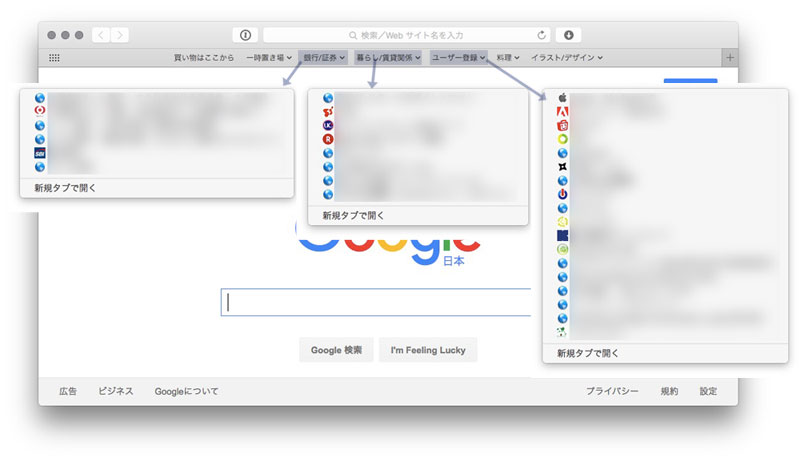Open the green ring icon bookmark
800x458 pixels.
pyautogui.click(x=562, y=139)
